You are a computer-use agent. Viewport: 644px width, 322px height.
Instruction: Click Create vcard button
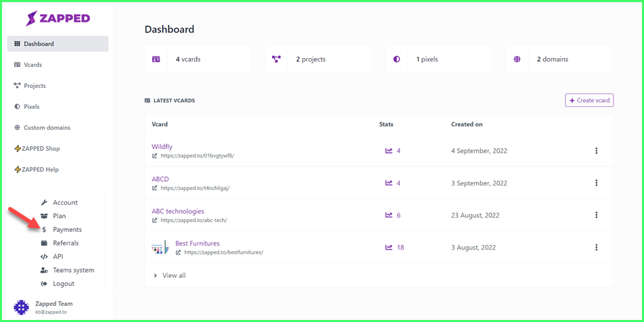point(589,100)
